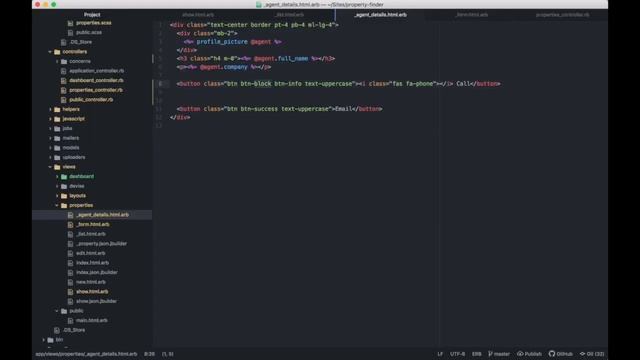Viewport: 640px width, 360px height.
Task: Switch to properties_controller.rb tab
Action: coord(562,15)
